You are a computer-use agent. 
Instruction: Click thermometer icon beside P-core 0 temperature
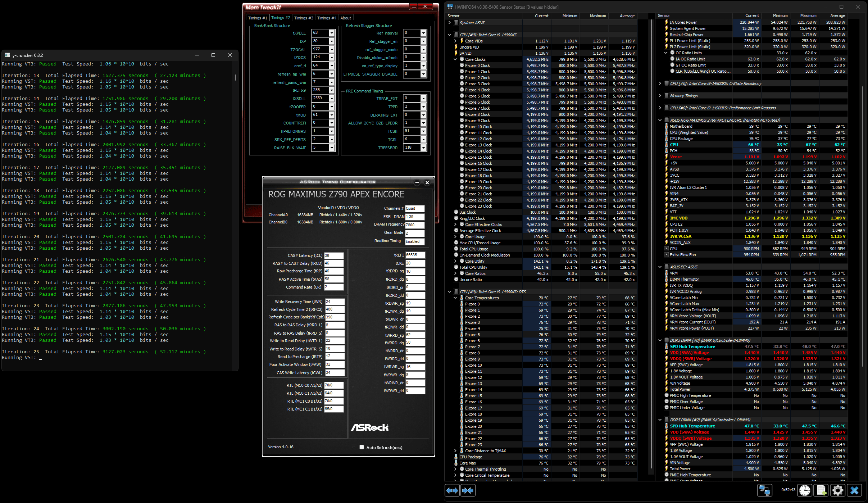tap(462, 304)
